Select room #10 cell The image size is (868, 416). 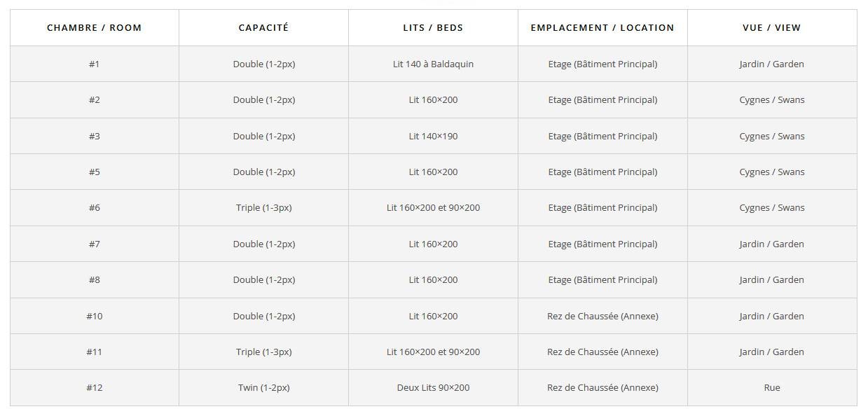95,316
